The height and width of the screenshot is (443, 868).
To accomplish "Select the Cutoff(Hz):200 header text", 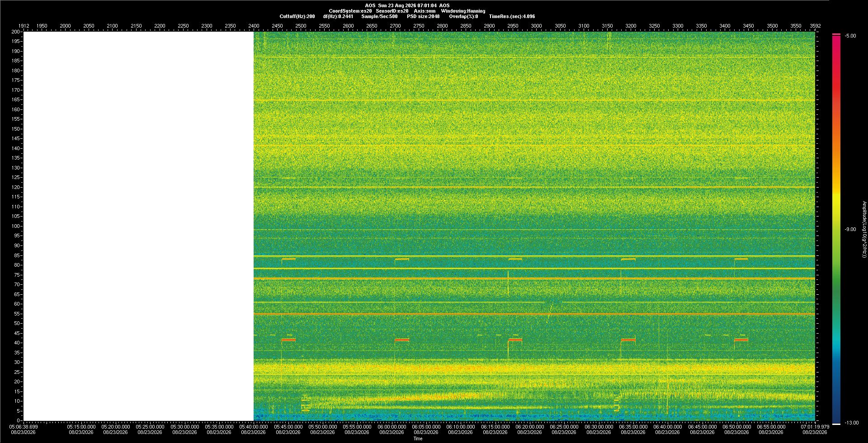I will point(297,16).
